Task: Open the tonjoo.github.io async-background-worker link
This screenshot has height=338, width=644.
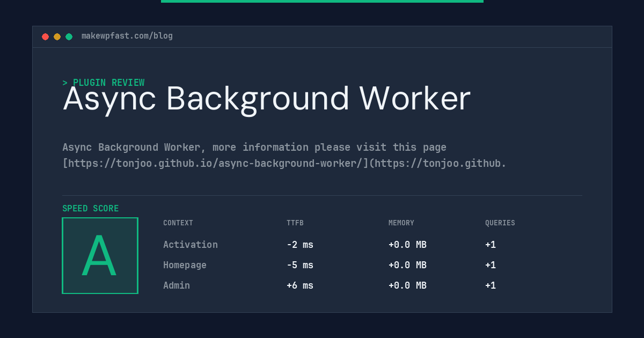Action: 284,163
